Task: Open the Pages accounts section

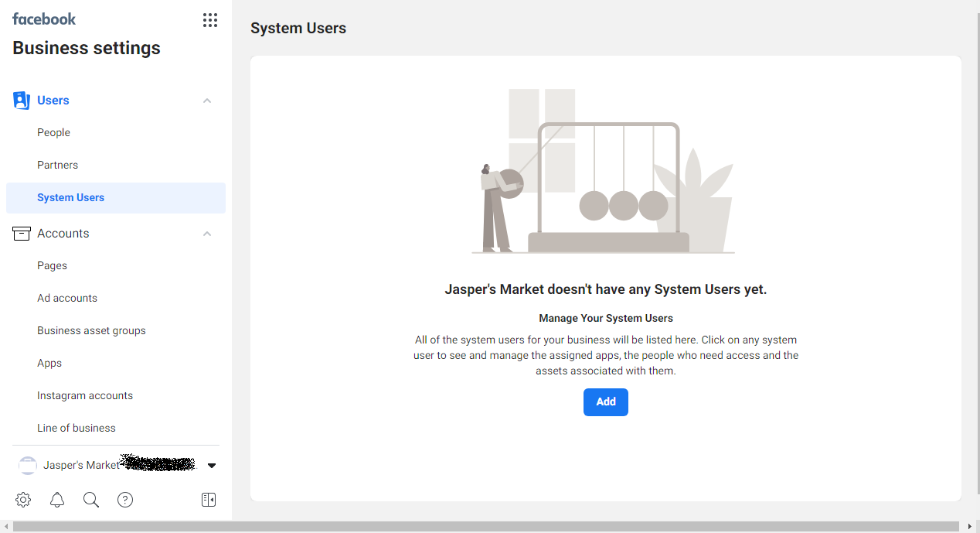Action: pyautogui.click(x=53, y=266)
